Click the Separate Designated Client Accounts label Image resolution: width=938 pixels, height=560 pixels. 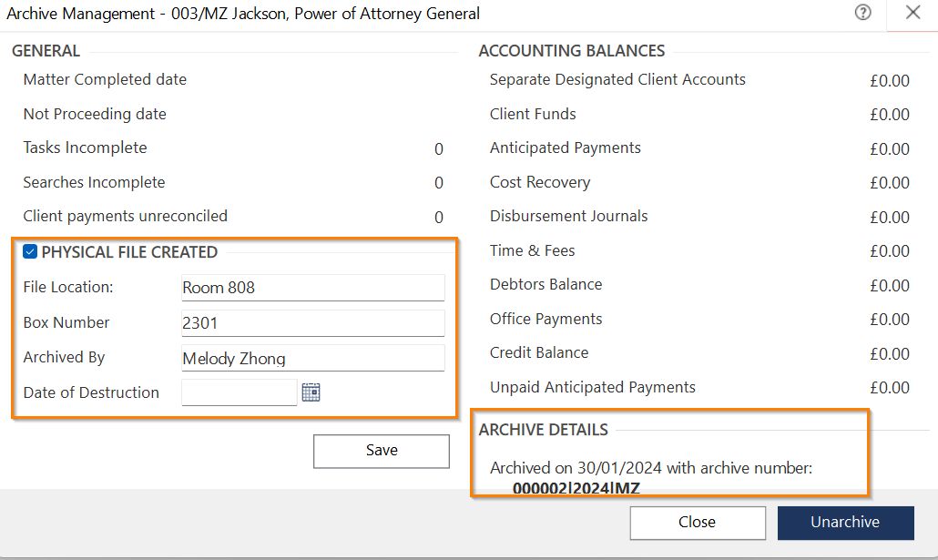(617, 80)
